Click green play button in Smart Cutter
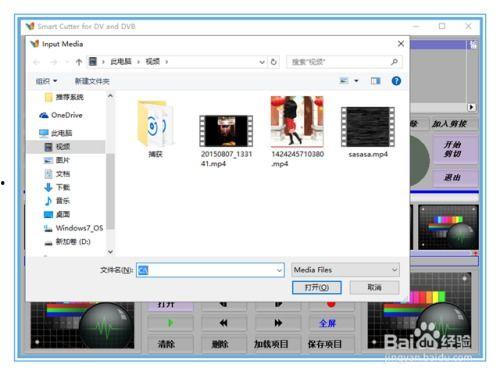Viewport: 500px width, 375px height. tap(170, 323)
